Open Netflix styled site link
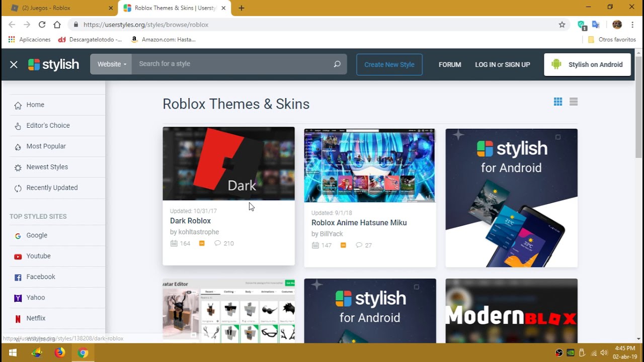The width and height of the screenshot is (644, 362). (36, 318)
